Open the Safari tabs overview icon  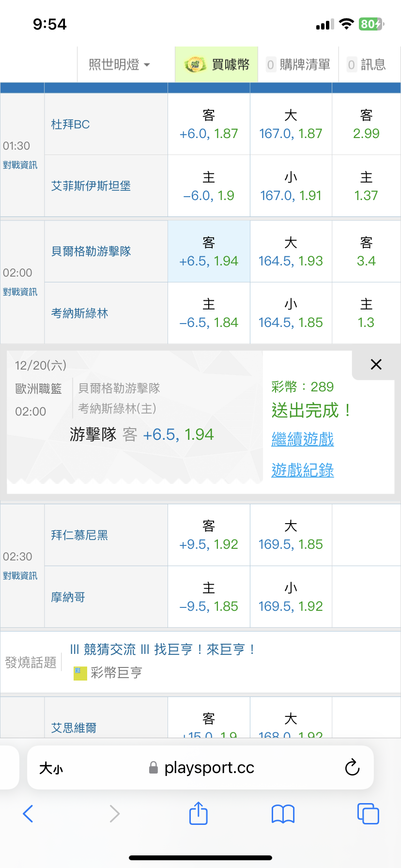(368, 814)
